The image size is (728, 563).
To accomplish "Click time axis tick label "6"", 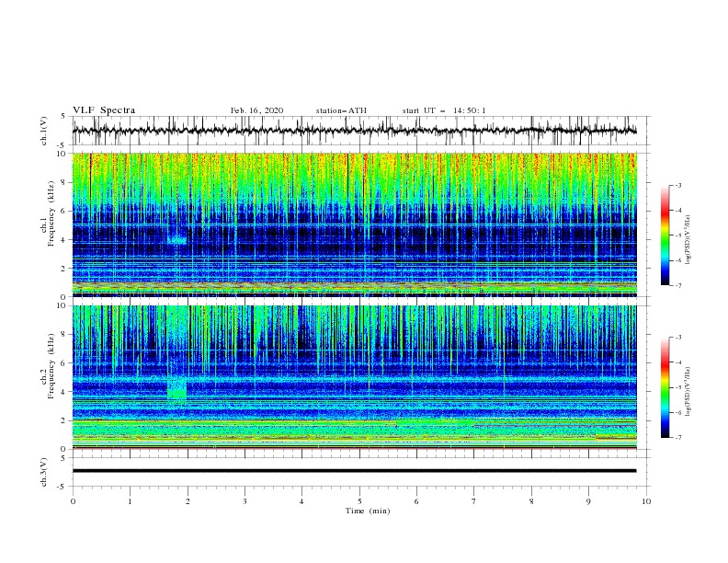I will 416,501.
